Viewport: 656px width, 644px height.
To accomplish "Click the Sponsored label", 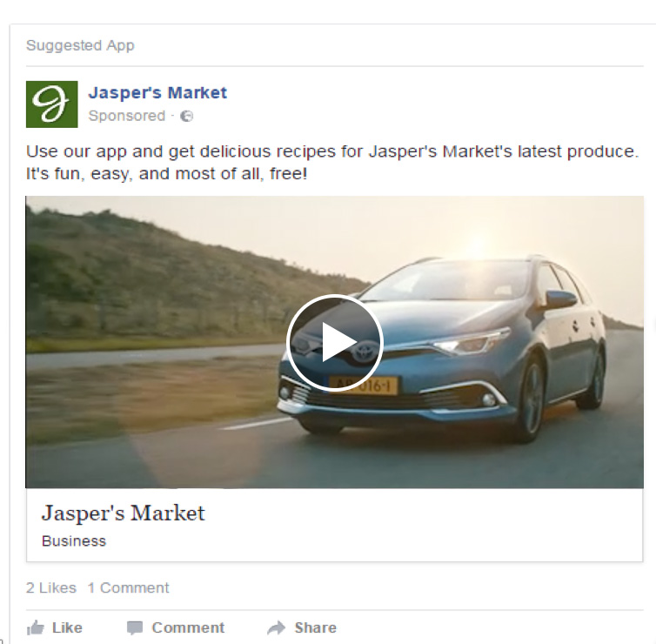I will (x=127, y=116).
